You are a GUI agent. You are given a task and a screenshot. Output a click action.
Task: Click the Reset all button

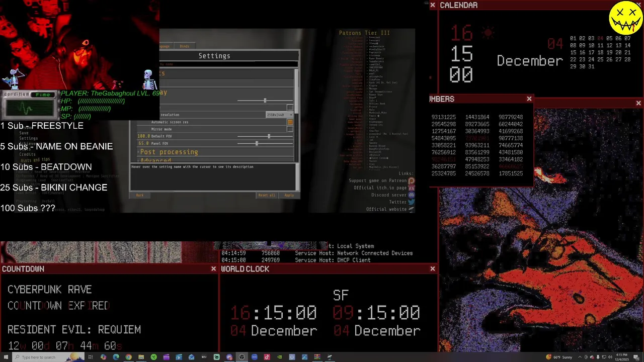(267, 195)
